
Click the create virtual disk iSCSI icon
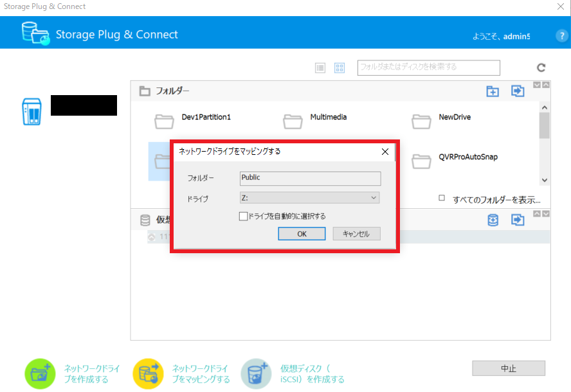pyautogui.click(x=256, y=374)
